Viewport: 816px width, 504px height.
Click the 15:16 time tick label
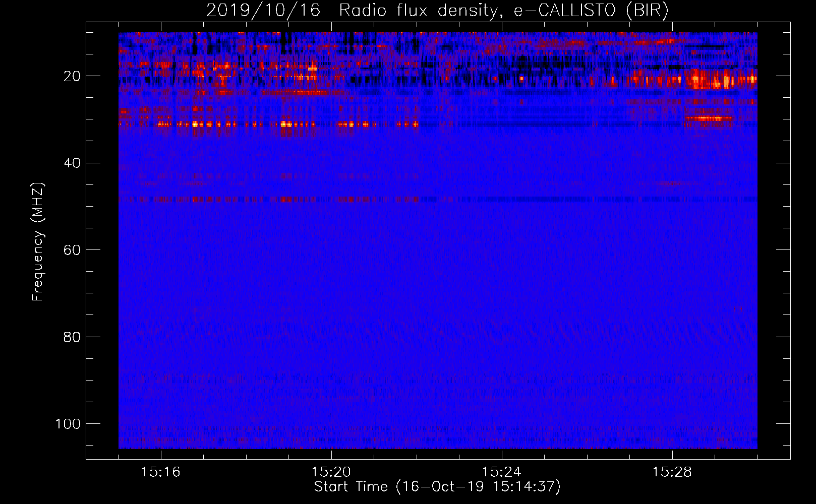(x=161, y=472)
